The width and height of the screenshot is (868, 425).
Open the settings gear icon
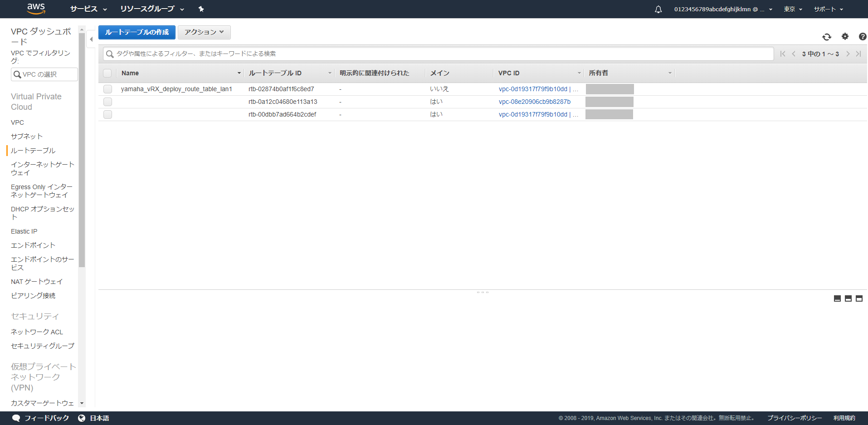[845, 36]
